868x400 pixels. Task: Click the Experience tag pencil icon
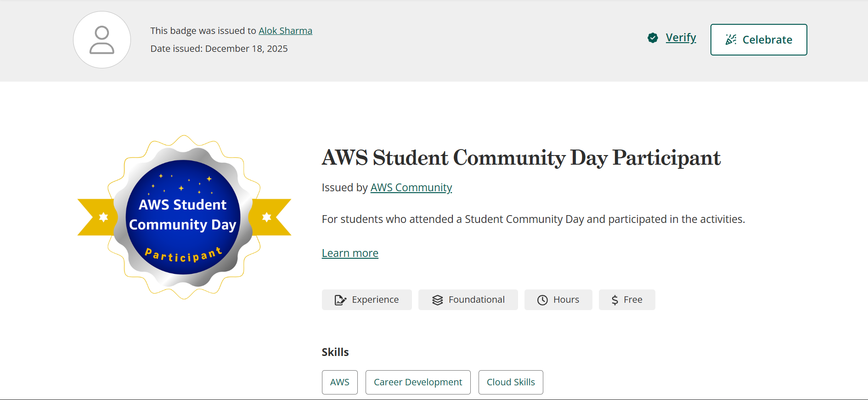(340, 300)
